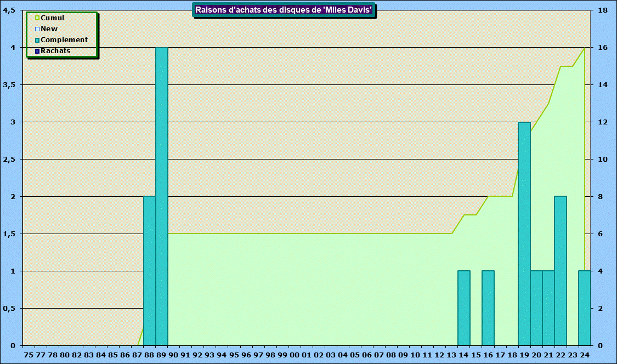Select the Complement legend label
The width and height of the screenshot is (617, 364).
click(x=64, y=40)
